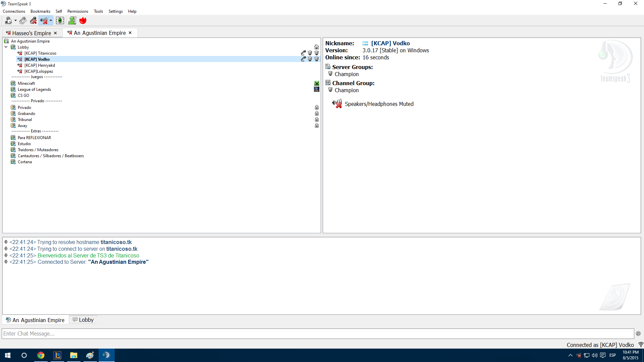
Task: Show hidden system tray icons arrow
Action: coord(571,355)
